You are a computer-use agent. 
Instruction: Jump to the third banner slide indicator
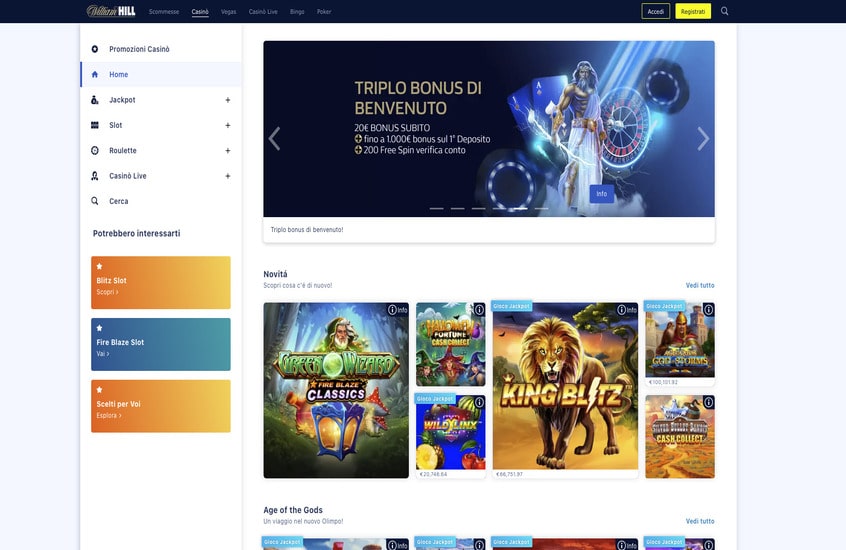pos(479,208)
